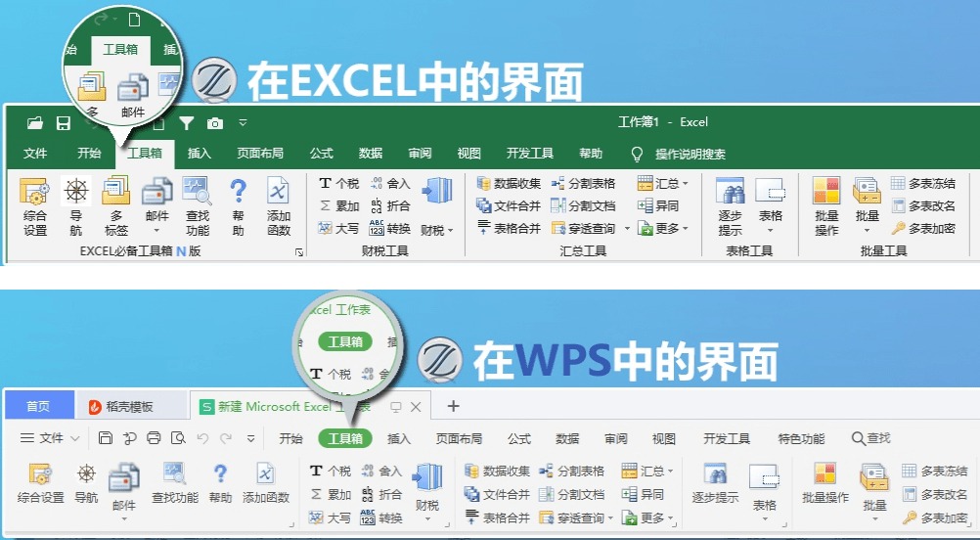
Task: Switch to 文件 tab in Excel
Action: coord(35,154)
